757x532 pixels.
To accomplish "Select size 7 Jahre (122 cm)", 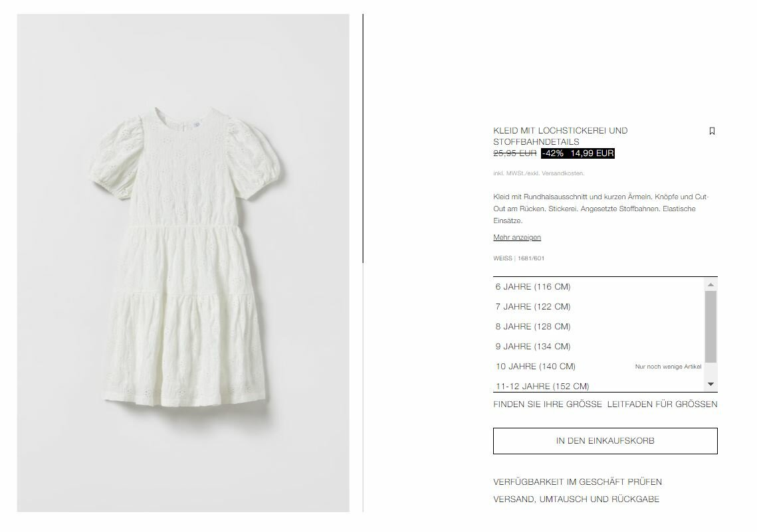I will [x=598, y=307].
